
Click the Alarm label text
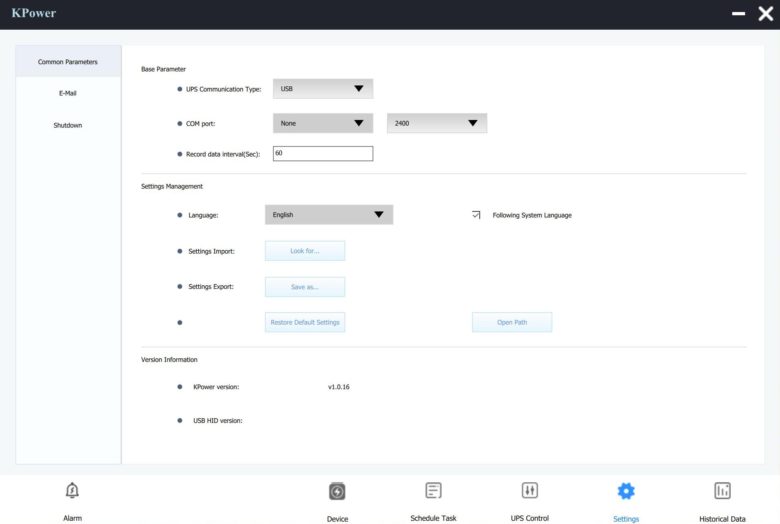pos(73,518)
